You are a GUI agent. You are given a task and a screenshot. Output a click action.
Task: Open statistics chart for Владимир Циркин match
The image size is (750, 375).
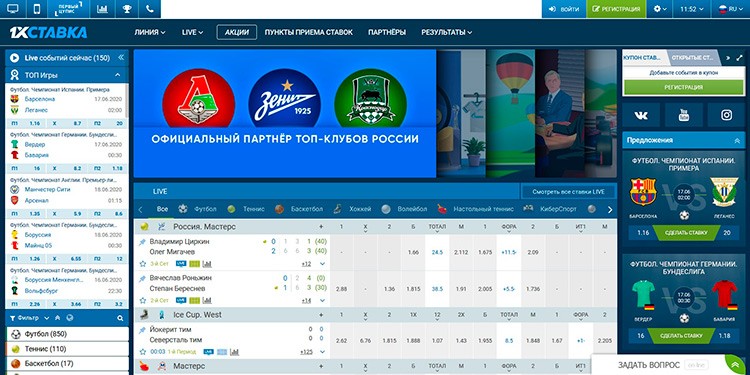point(207,264)
